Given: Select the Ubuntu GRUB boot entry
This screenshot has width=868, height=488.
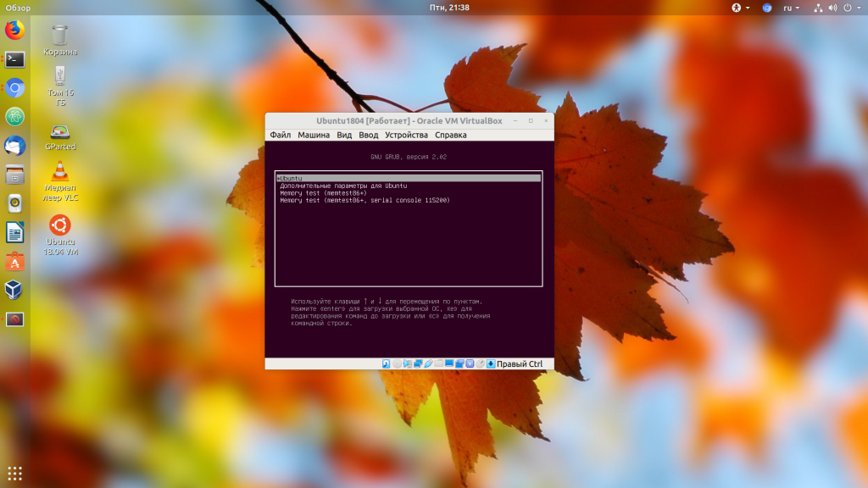Looking at the screenshot, I should coord(408,178).
